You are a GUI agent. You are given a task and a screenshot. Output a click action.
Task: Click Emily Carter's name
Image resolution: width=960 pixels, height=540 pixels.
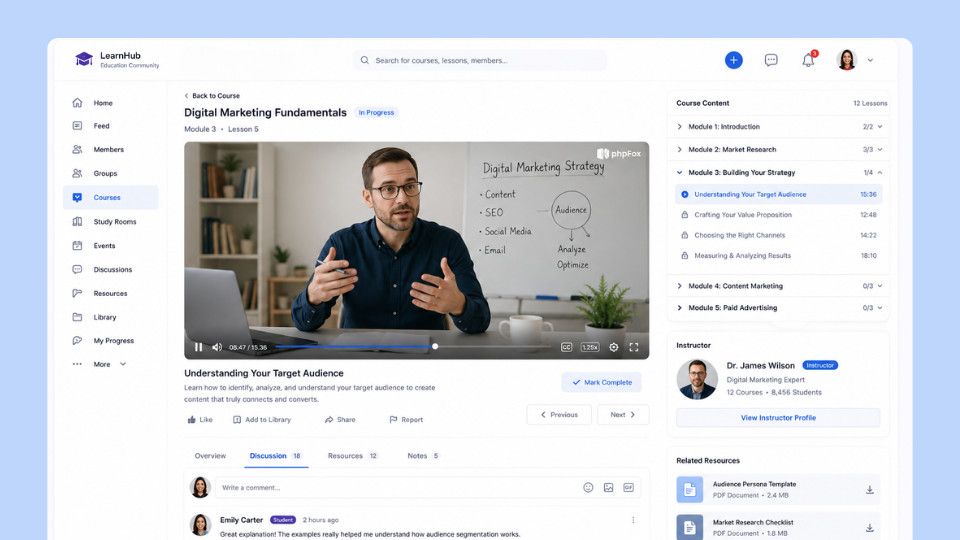(241, 520)
